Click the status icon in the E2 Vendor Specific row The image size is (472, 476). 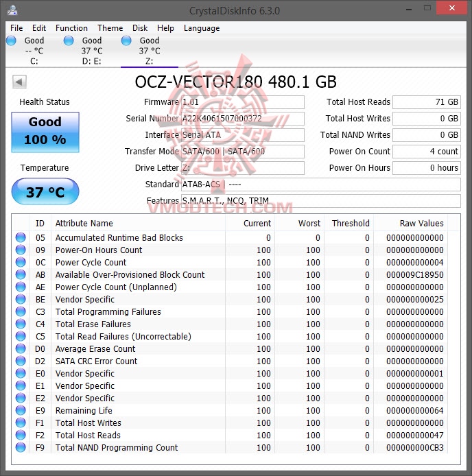point(21,398)
